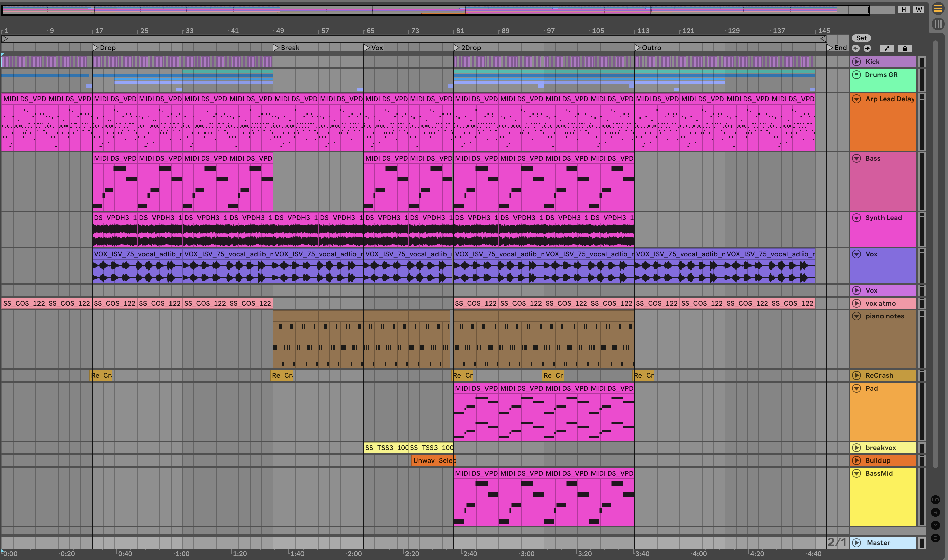
Task: Click the H optimize height button
Action: (x=903, y=10)
